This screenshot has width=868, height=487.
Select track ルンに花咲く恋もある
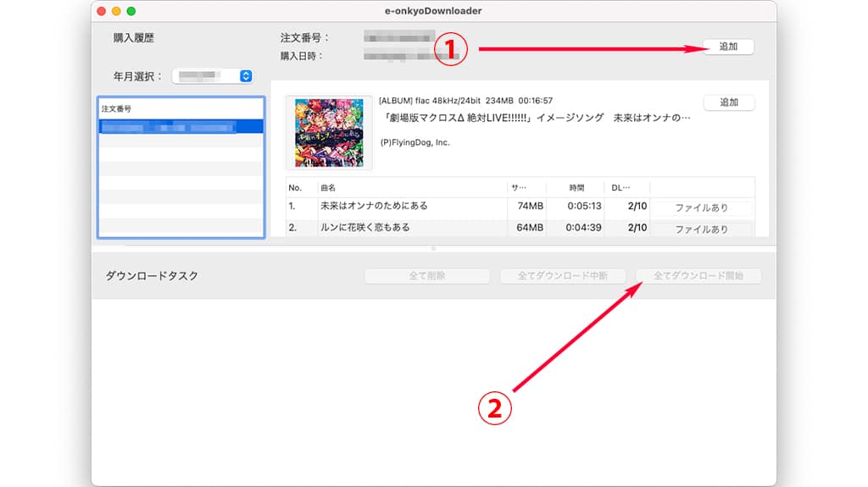364,228
